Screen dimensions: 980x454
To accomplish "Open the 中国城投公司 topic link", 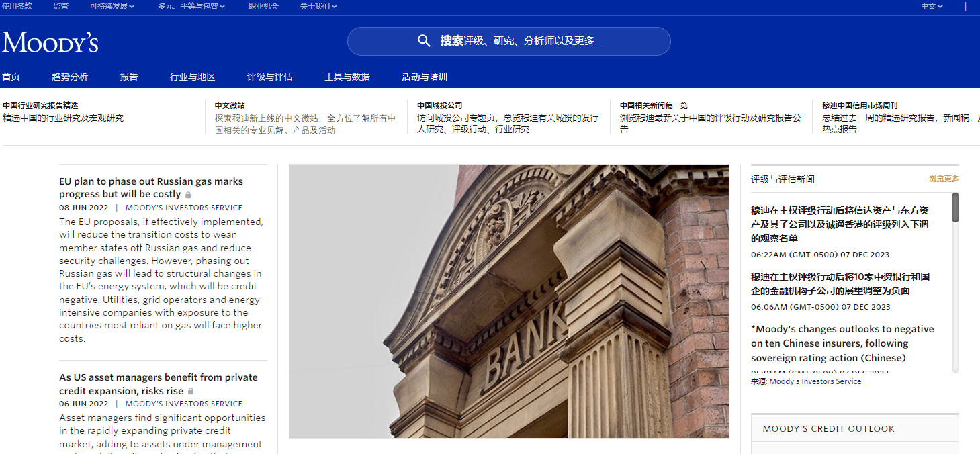I will [x=439, y=105].
